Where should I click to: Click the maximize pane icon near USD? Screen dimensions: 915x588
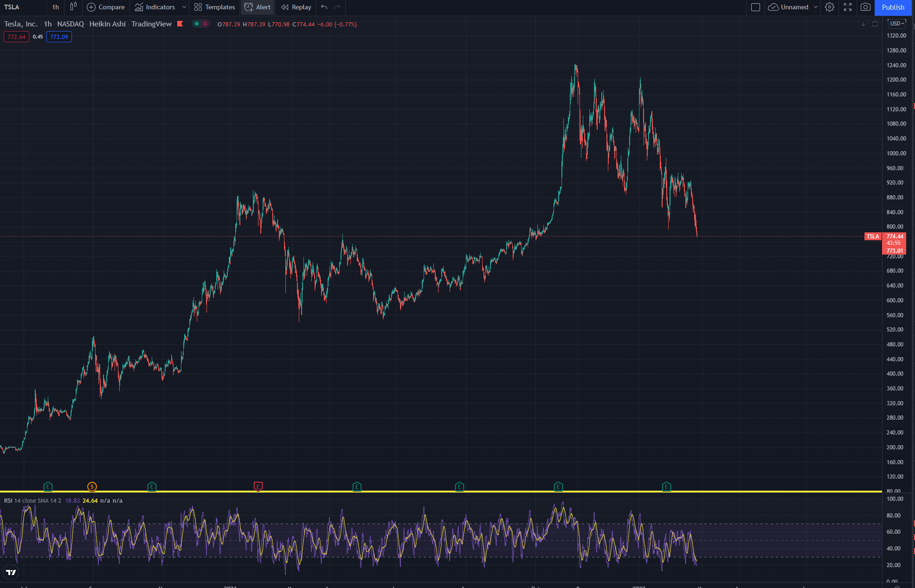(875, 24)
